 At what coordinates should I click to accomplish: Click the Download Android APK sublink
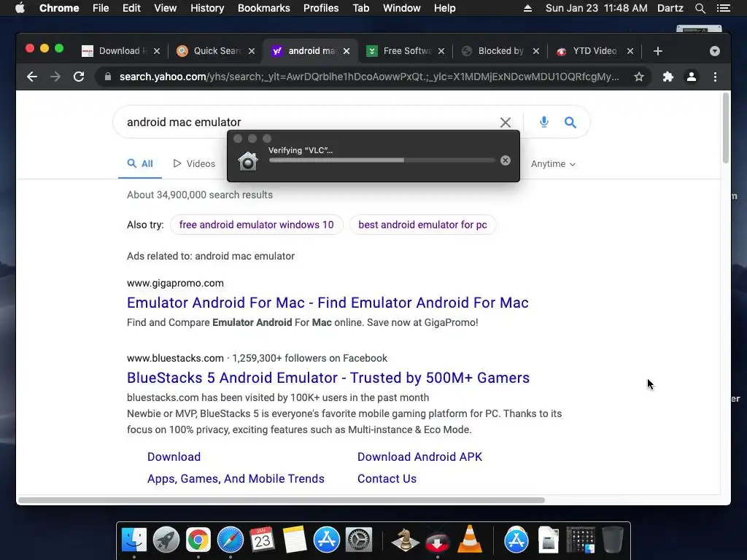tap(419, 456)
